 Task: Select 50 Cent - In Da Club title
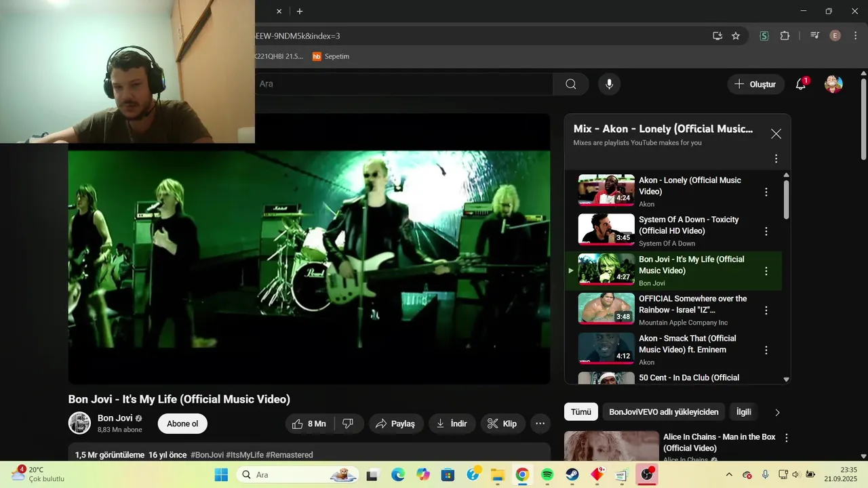pos(689,378)
